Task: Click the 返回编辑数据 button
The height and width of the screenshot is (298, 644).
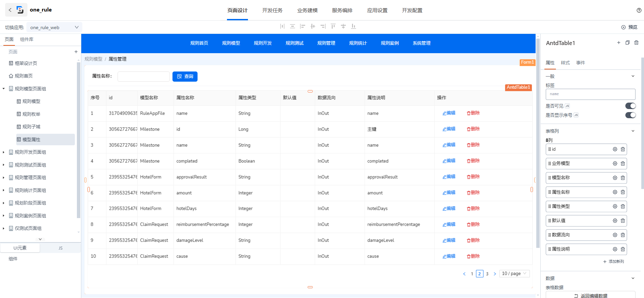Action: coord(590,296)
